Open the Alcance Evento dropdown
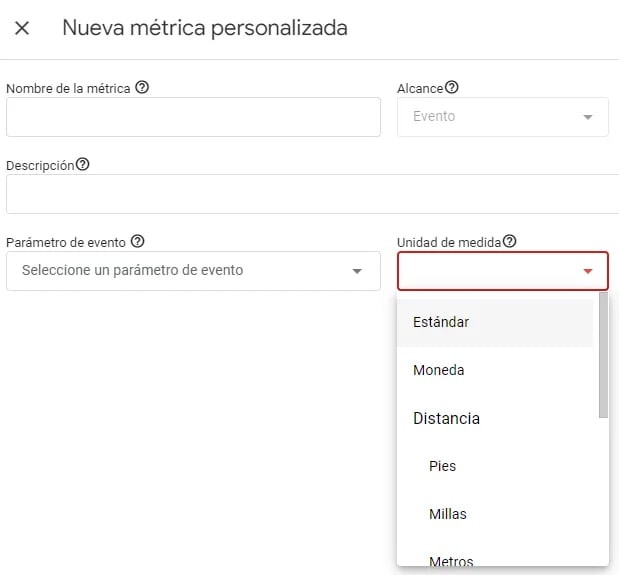The image size is (619, 575). click(503, 117)
